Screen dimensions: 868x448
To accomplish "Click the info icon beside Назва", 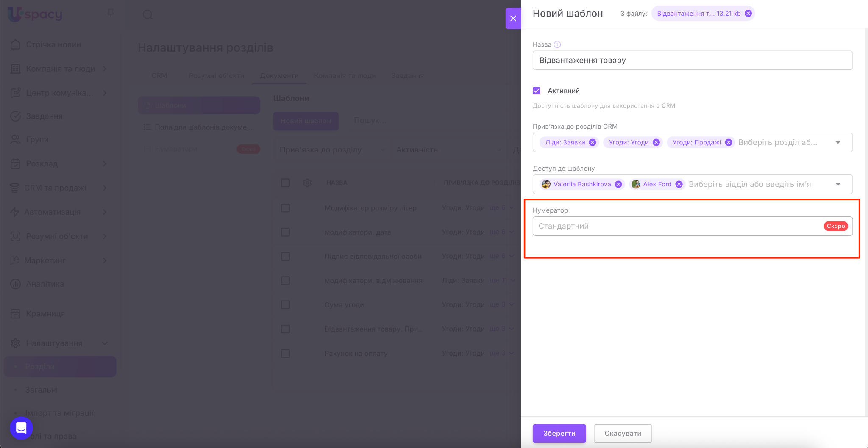I will click(x=557, y=44).
